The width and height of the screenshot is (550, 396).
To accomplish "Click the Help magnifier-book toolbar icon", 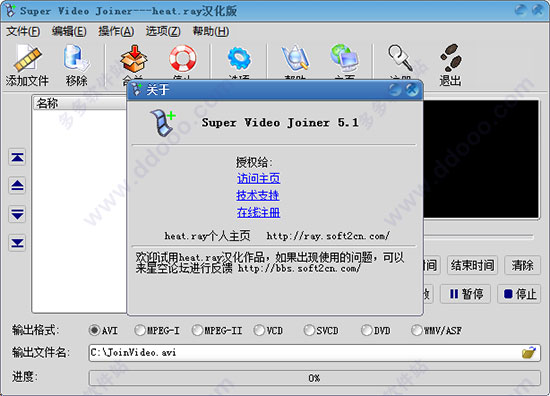I will click(295, 58).
